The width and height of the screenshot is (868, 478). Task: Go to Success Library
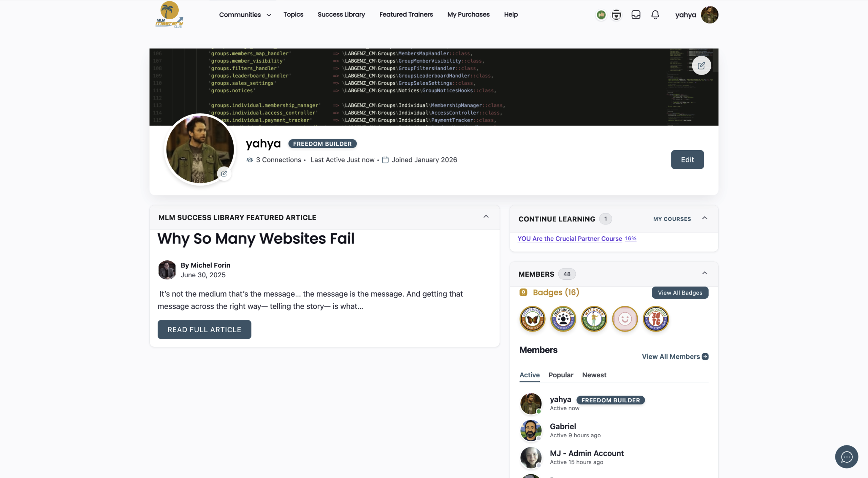(x=341, y=15)
